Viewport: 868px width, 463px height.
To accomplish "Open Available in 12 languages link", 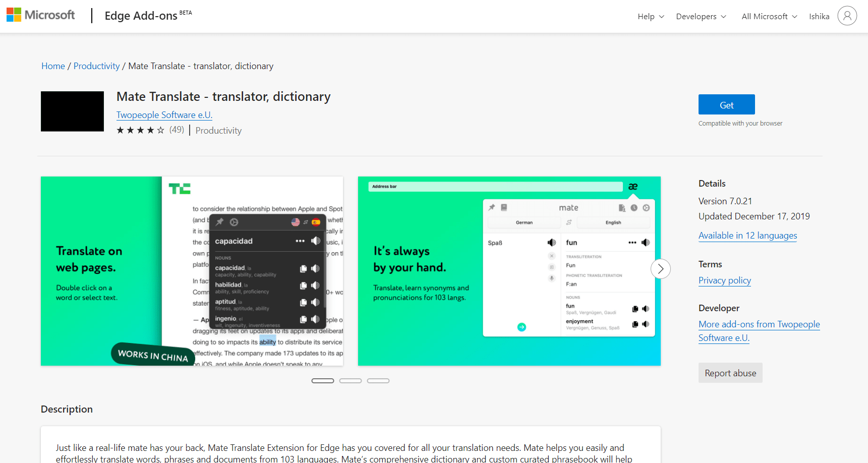I will [x=748, y=236].
